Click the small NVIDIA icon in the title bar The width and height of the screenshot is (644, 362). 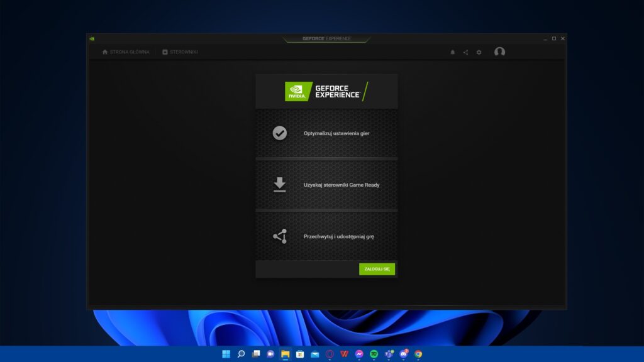pyautogui.click(x=92, y=38)
